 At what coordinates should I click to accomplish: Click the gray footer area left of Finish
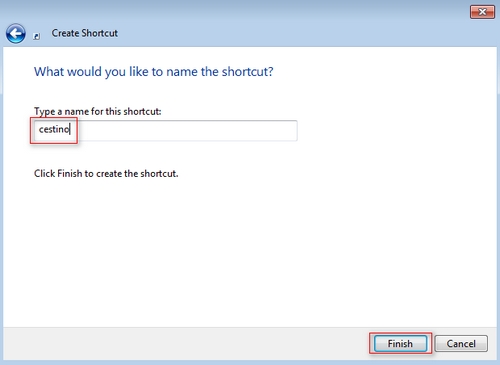[x=183, y=343]
